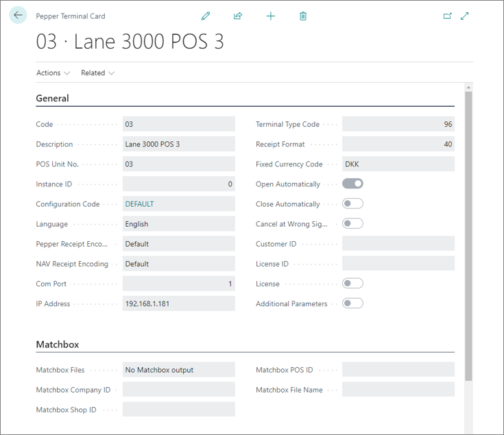Enable Close Automatically toggle

point(352,203)
